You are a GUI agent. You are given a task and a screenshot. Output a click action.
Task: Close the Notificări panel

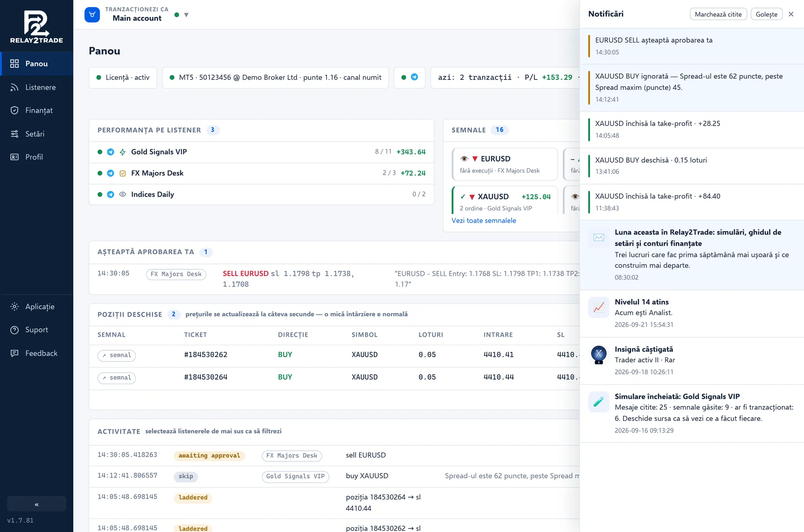791,14
